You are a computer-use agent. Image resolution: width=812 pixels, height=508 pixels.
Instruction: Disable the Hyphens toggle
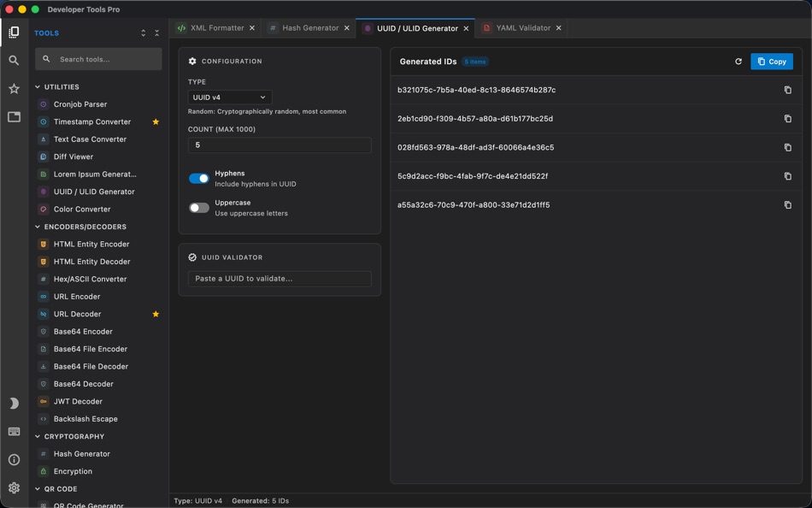point(198,178)
